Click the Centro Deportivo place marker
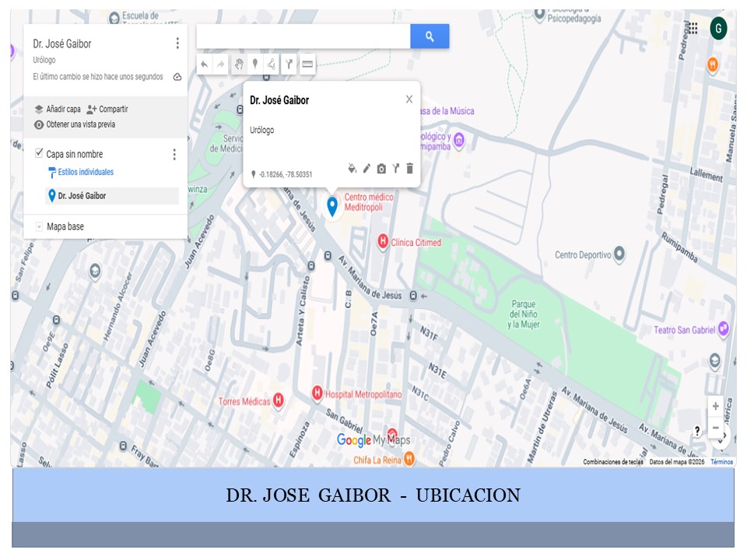Image resolution: width=747 pixels, height=560 pixels. point(619,254)
